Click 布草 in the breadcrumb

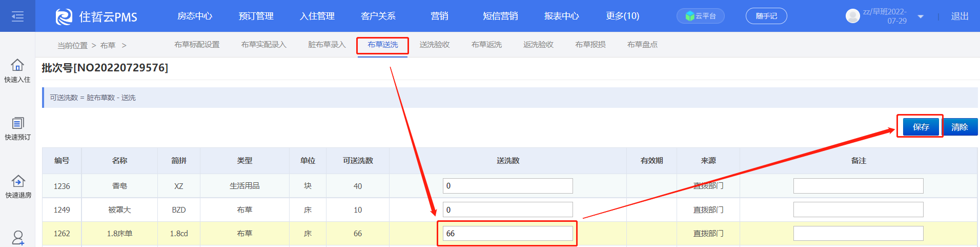tap(108, 46)
